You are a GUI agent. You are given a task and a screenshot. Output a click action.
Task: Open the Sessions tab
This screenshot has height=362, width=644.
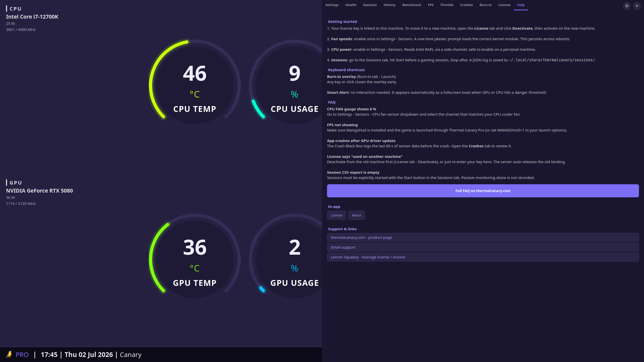click(x=370, y=5)
